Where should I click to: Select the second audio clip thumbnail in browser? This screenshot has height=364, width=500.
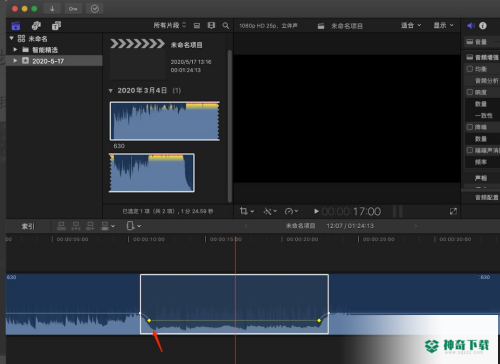(x=152, y=173)
